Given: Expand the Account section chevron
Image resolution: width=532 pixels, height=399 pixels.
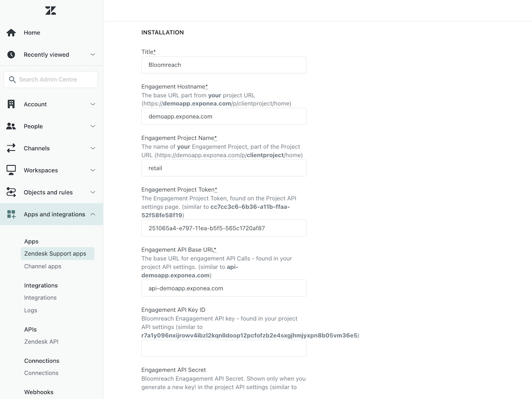Looking at the screenshot, I should pyautogui.click(x=92, y=104).
